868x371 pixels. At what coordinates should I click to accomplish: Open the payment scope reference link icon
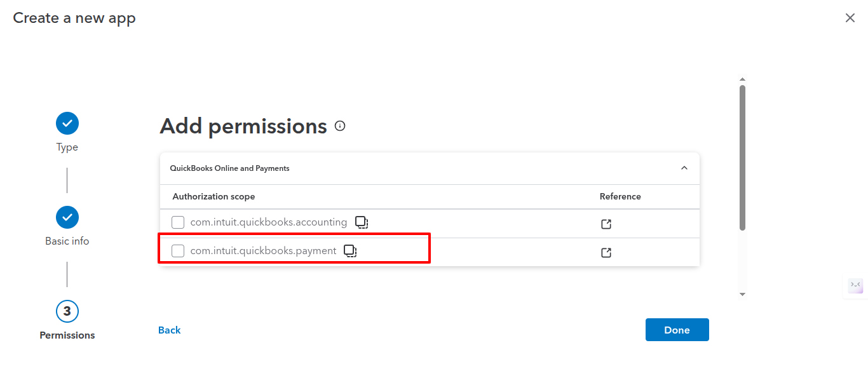click(606, 253)
